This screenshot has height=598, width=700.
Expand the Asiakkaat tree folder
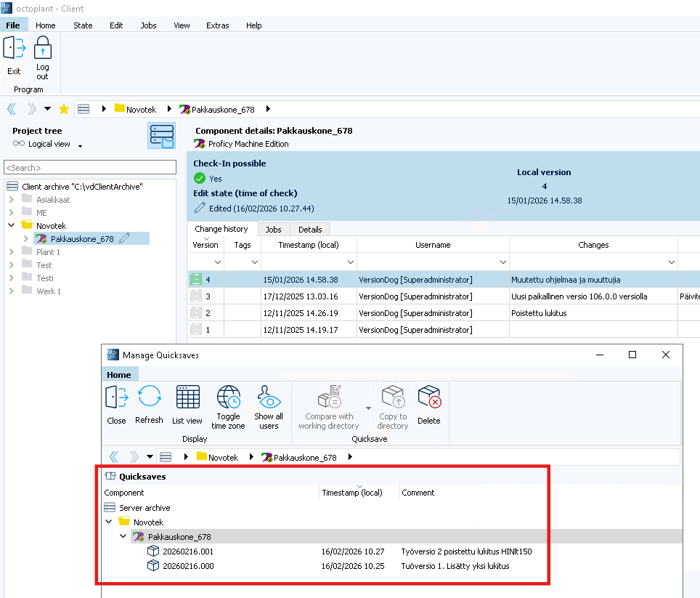pyautogui.click(x=12, y=200)
